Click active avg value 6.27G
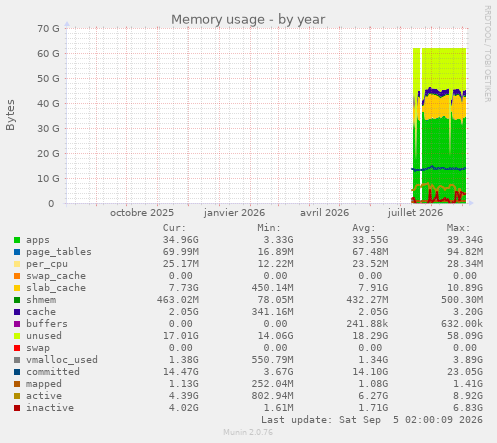Screen dimensions: 497x443 tap(373, 396)
